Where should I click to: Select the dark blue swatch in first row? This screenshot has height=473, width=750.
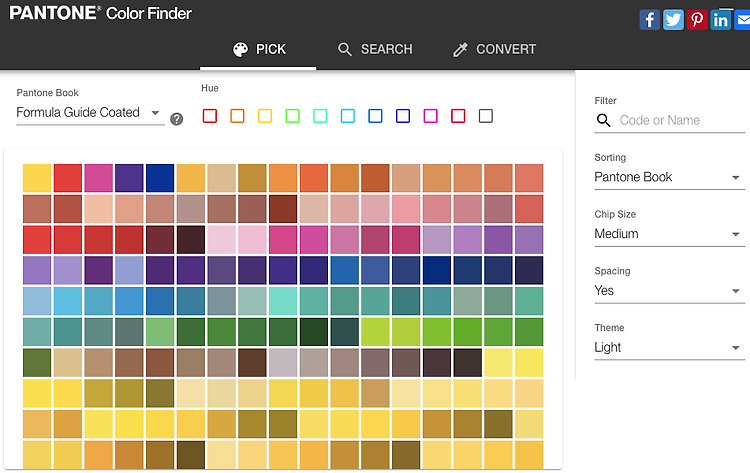(x=160, y=178)
